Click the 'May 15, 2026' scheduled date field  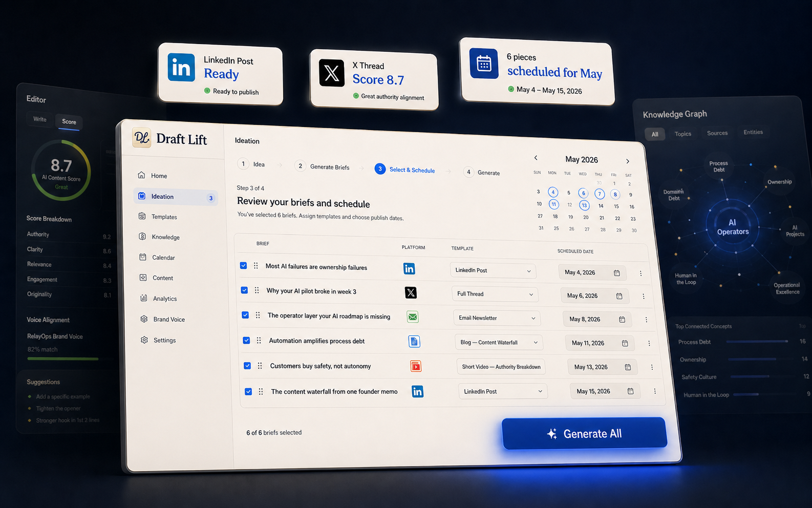(x=605, y=391)
